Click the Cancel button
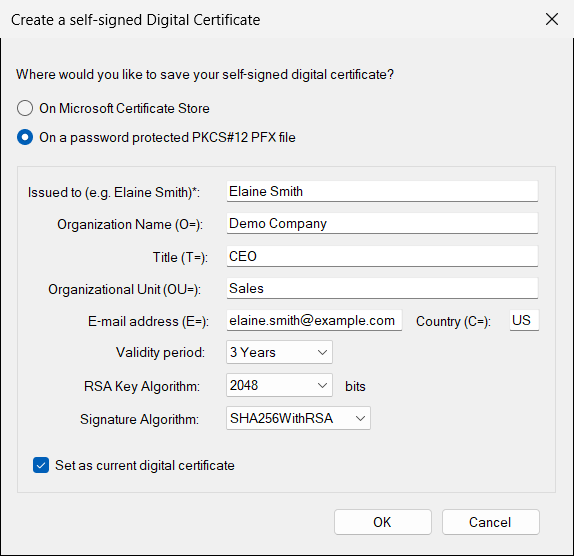The height and width of the screenshot is (556, 574). [x=491, y=522]
